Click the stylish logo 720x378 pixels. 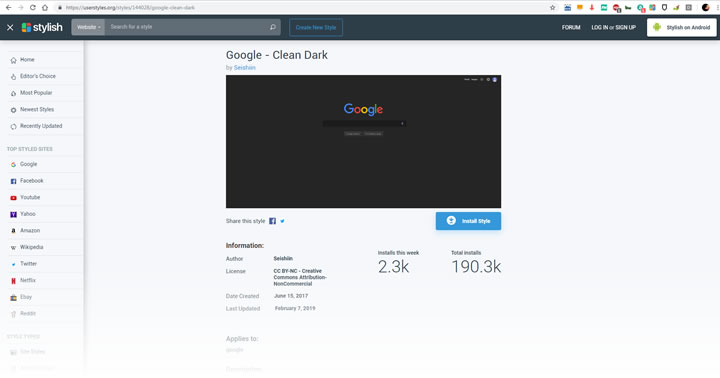pyautogui.click(x=42, y=27)
